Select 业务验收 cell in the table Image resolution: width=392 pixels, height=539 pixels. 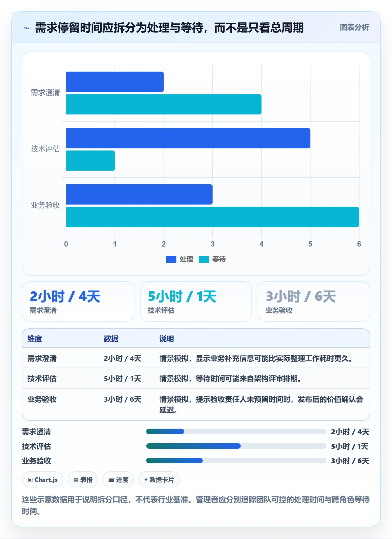[x=42, y=399]
